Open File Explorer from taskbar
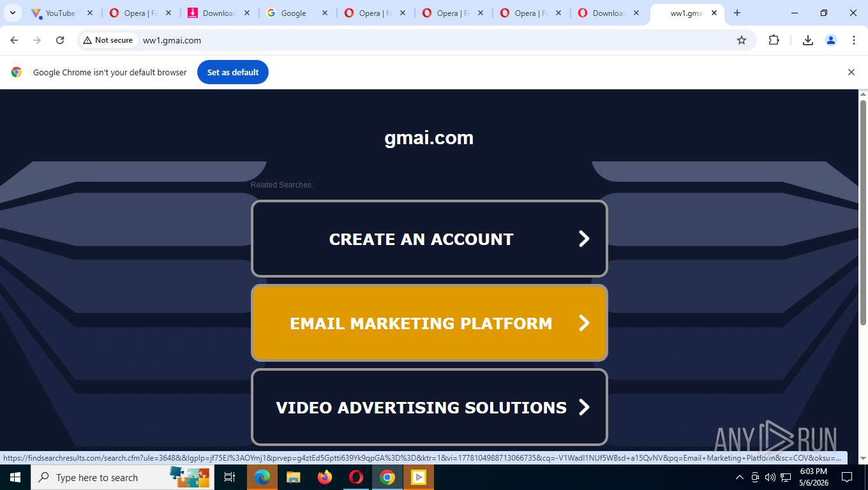Image resolution: width=868 pixels, height=490 pixels. [x=293, y=477]
